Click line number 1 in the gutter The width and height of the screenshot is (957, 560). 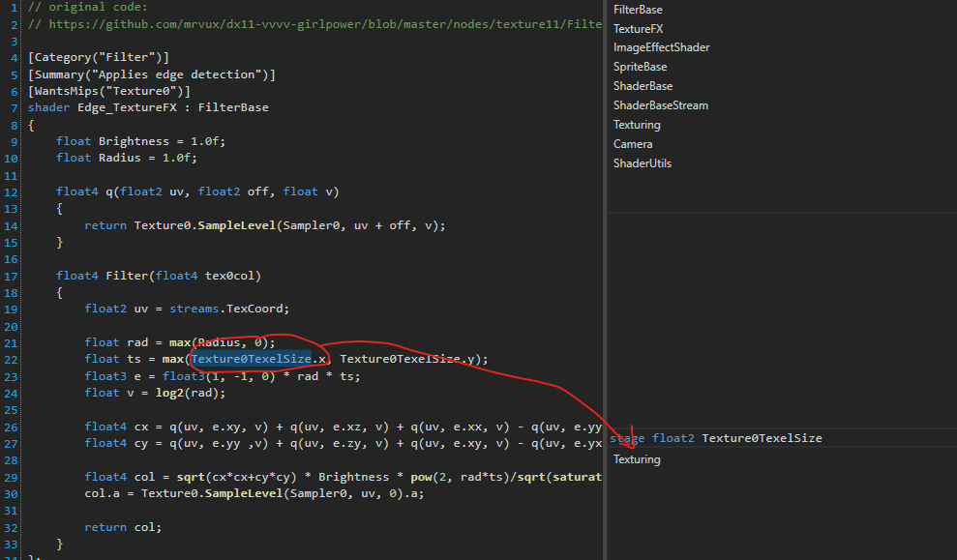pos(15,8)
